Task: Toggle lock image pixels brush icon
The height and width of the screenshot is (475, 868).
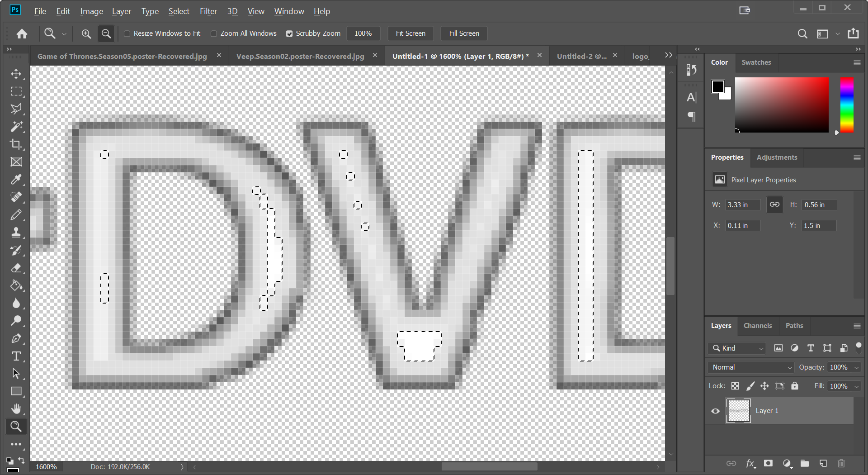Action: (x=750, y=386)
